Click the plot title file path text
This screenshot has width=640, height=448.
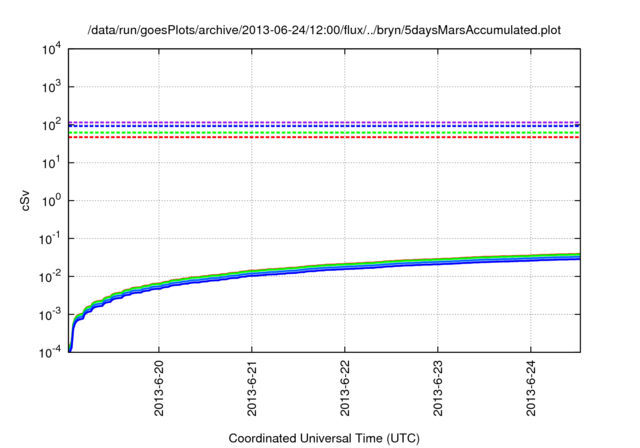click(x=324, y=30)
